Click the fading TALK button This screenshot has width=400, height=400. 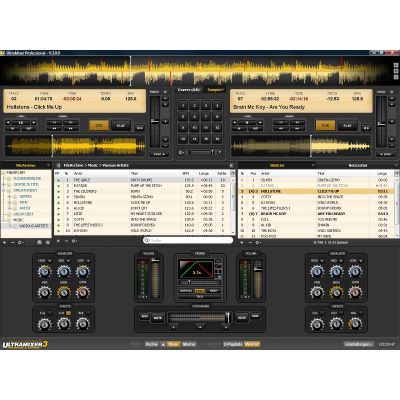point(200,296)
